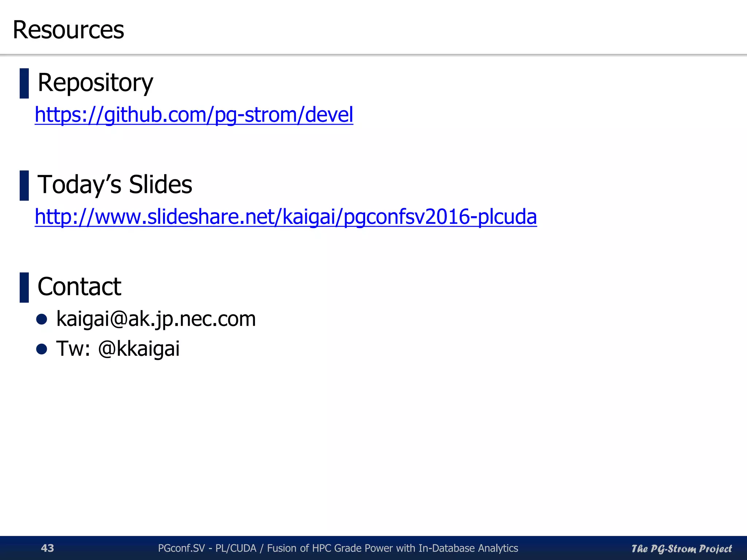Image resolution: width=747 pixels, height=560 pixels.
Task: Select the Repository section heading
Action: point(96,83)
